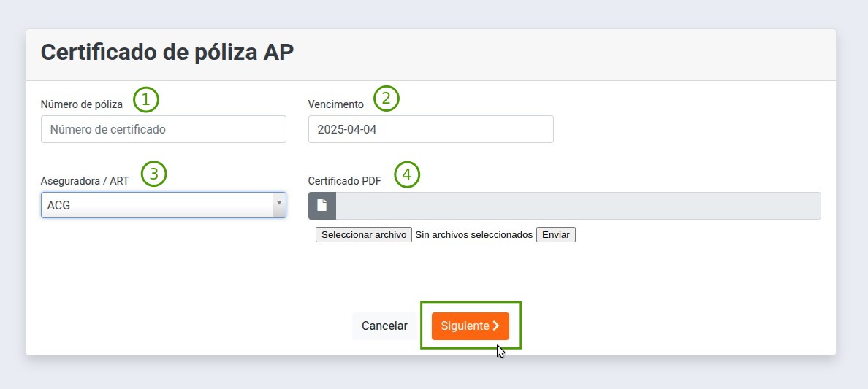Expand the insurer list via the small arrow
This screenshot has width=868, height=389.
278,205
